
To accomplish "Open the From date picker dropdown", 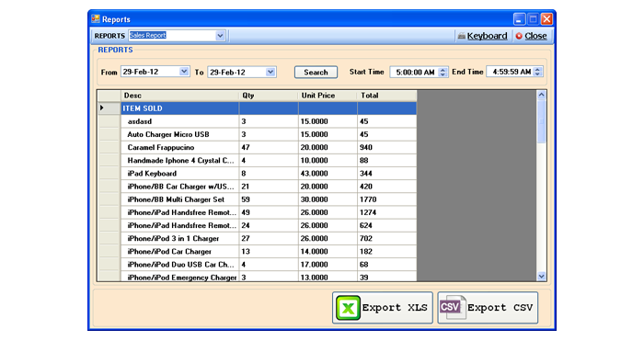I will pos(184,72).
